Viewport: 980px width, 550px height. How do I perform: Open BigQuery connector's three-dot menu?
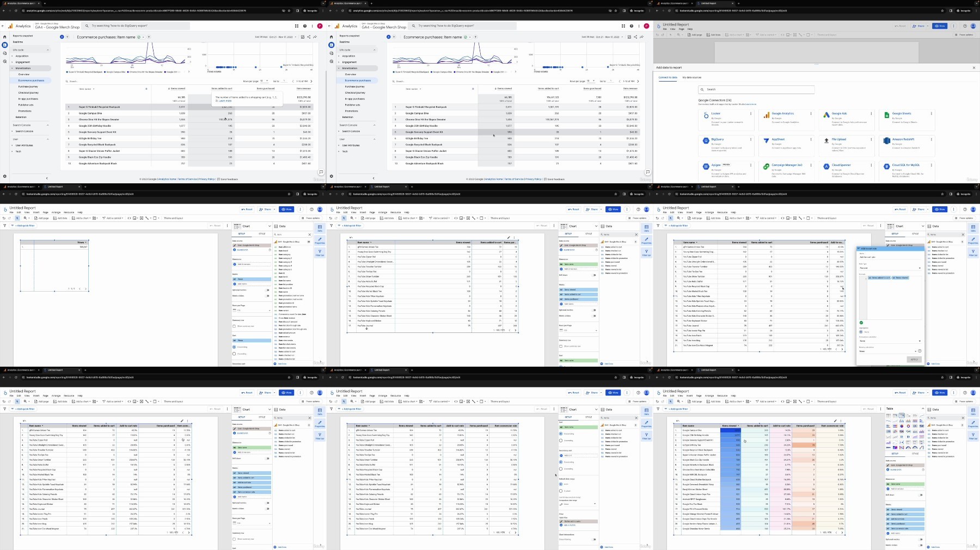(751, 139)
